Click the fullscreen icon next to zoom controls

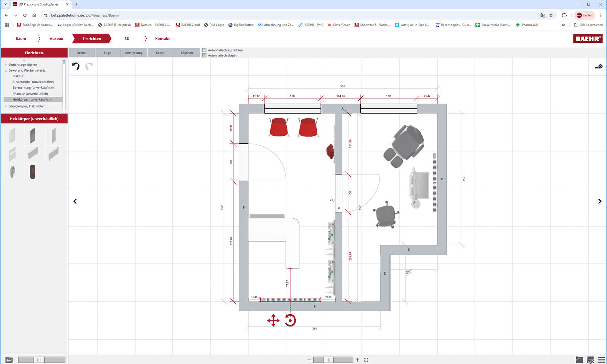(x=366, y=360)
